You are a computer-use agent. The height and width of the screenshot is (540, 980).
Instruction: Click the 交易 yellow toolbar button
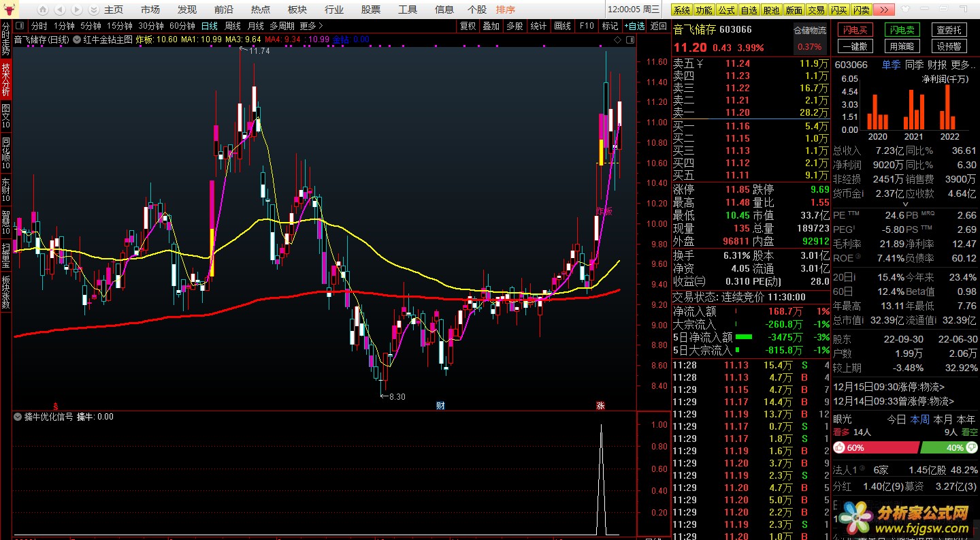pos(816,10)
